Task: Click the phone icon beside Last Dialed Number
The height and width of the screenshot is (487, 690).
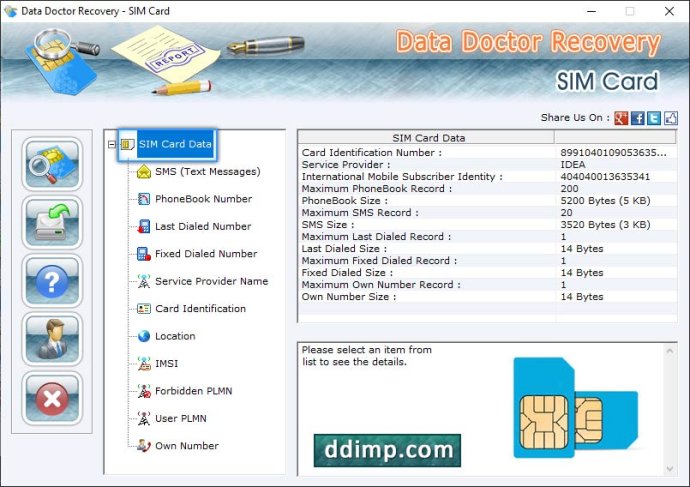Action: point(144,227)
